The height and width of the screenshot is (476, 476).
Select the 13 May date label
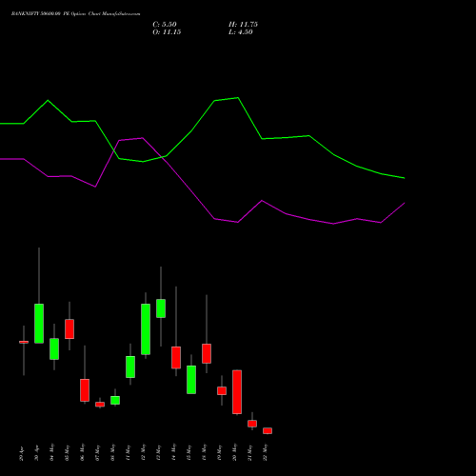[x=158, y=452]
